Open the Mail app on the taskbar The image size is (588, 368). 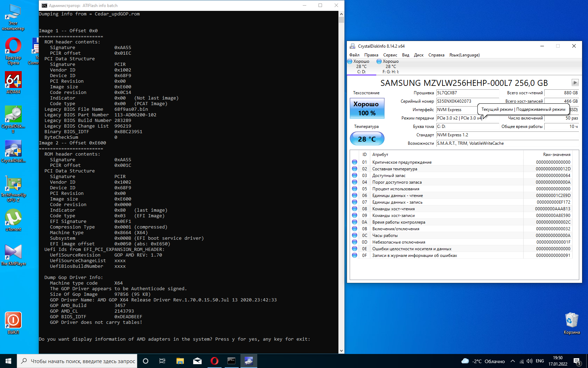[x=197, y=361]
